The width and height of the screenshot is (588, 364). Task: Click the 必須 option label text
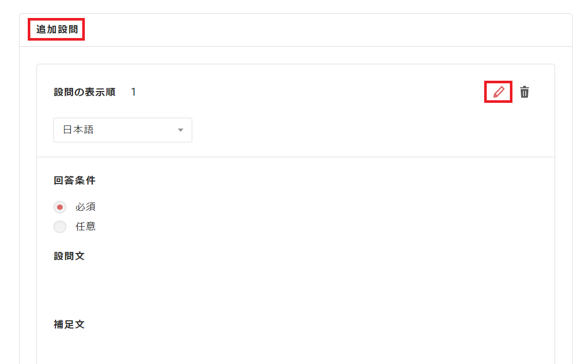pos(85,207)
